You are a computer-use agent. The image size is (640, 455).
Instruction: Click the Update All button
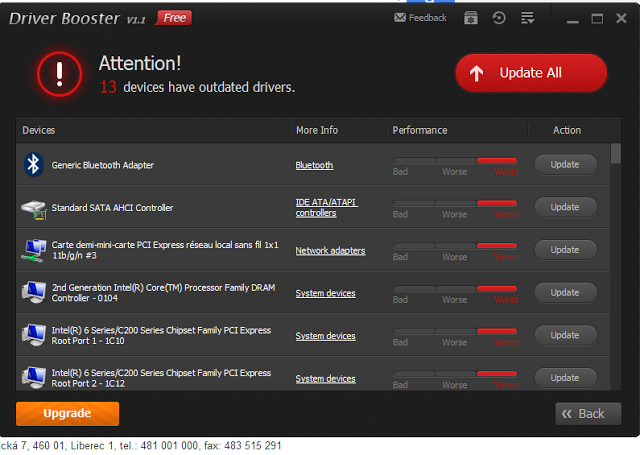[x=531, y=73]
